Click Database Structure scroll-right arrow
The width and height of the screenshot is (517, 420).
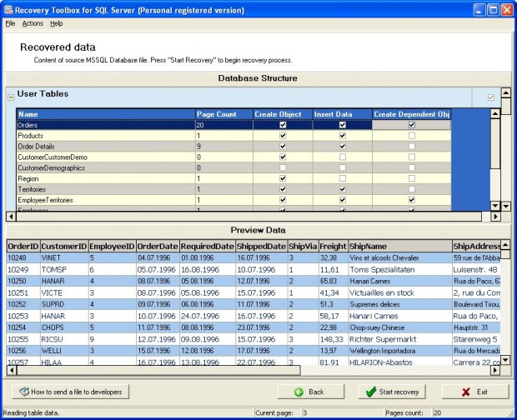pyautogui.click(x=495, y=217)
